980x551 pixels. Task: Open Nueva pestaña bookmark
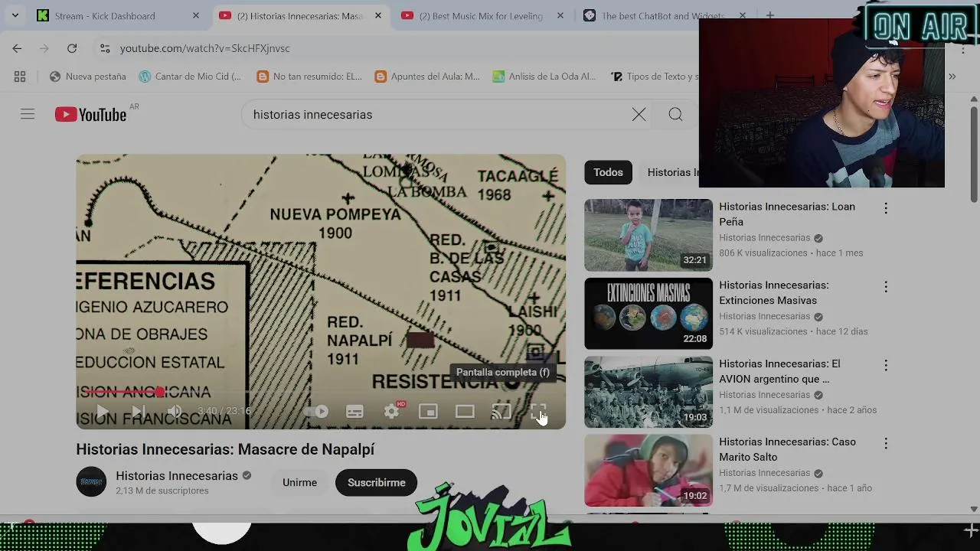pyautogui.click(x=88, y=77)
